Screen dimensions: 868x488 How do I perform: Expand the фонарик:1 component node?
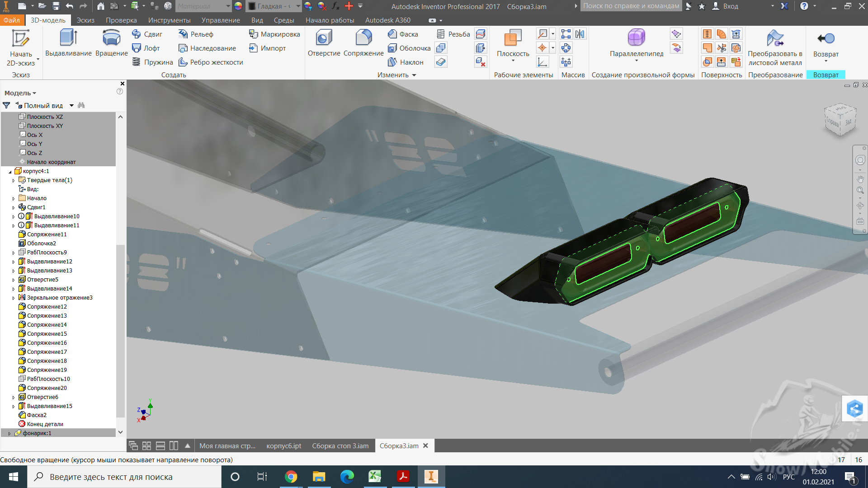click(x=9, y=433)
